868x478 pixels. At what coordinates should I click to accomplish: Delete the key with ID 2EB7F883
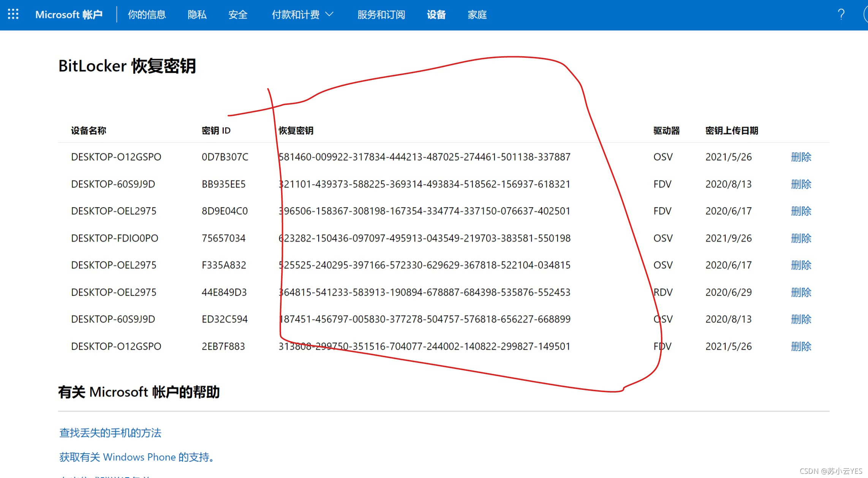pos(801,347)
